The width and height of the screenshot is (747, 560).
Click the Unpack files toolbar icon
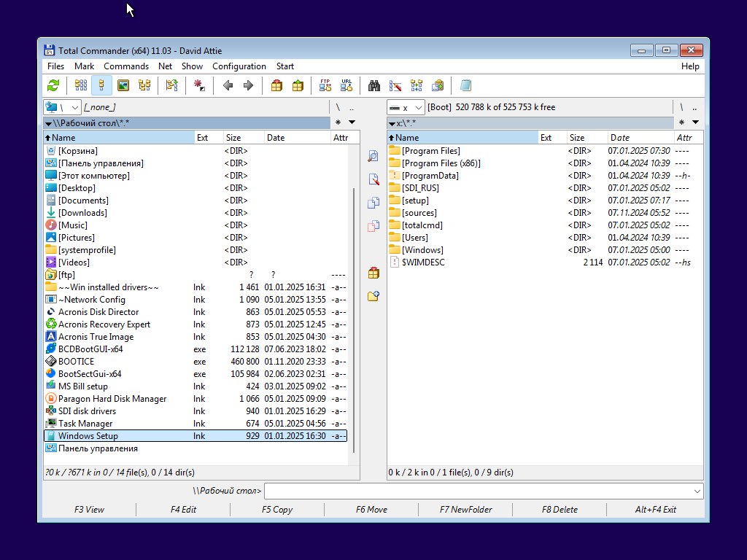(298, 86)
